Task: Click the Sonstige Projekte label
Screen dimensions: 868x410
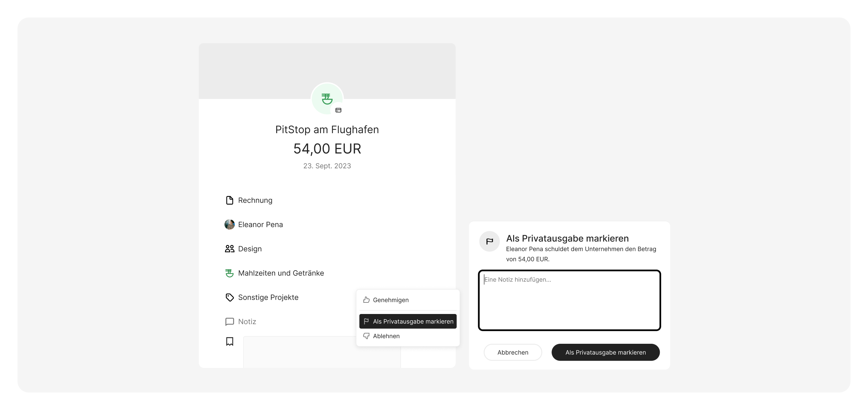Action: 268,298
